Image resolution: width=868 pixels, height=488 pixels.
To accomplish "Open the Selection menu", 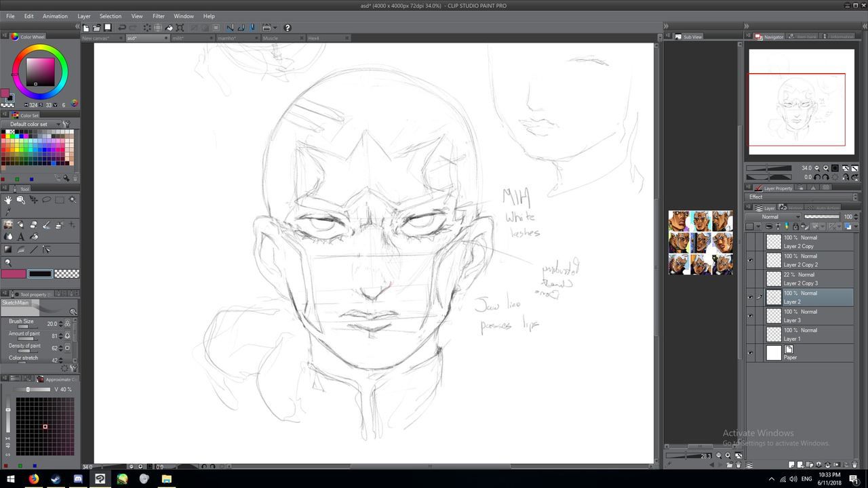I will pyautogui.click(x=111, y=16).
